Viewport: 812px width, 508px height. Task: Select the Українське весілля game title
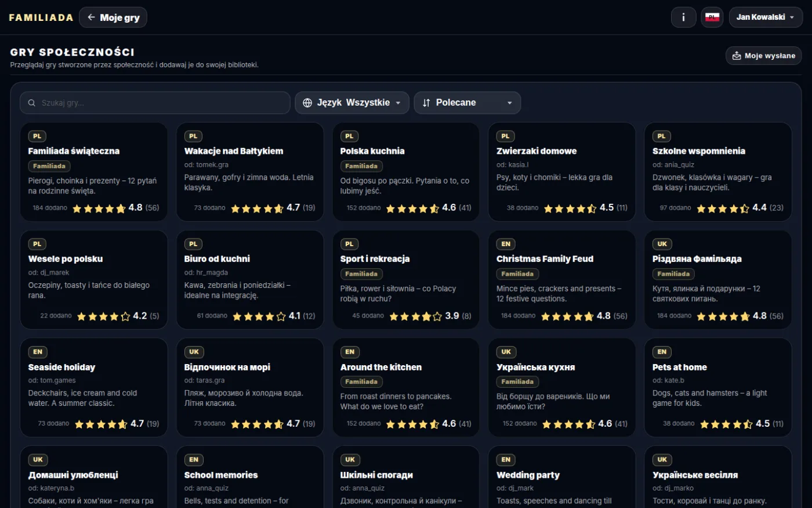[695, 475]
